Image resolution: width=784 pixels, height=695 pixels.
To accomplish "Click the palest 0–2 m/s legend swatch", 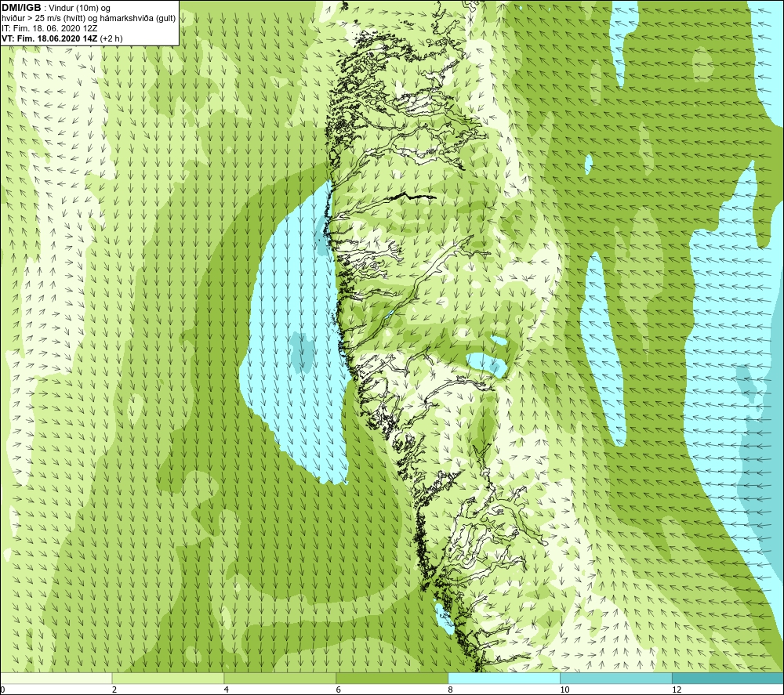I will 56,678.
